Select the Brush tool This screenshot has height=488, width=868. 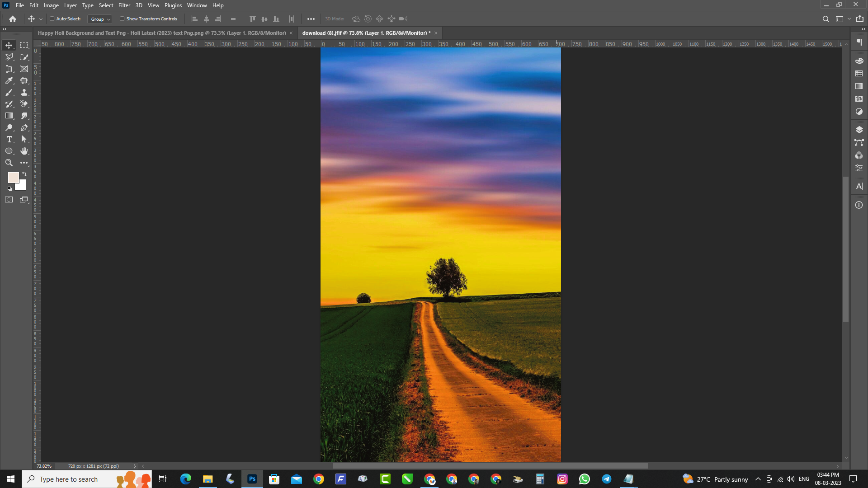click(9, 92)
